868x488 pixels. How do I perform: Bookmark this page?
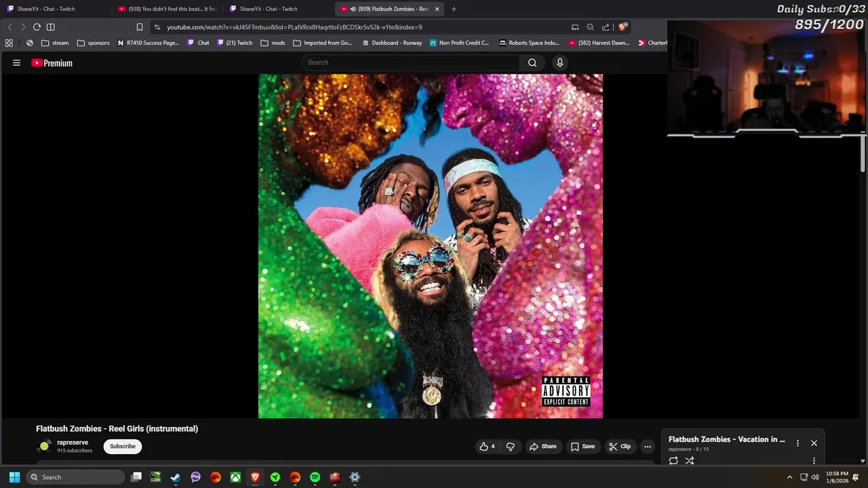click(x=139, y=27)
